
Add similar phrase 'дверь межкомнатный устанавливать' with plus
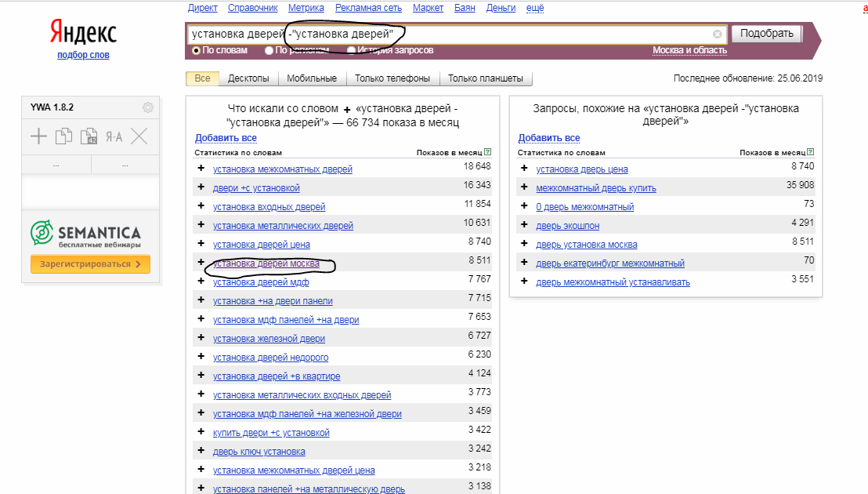tap(524, 281)
